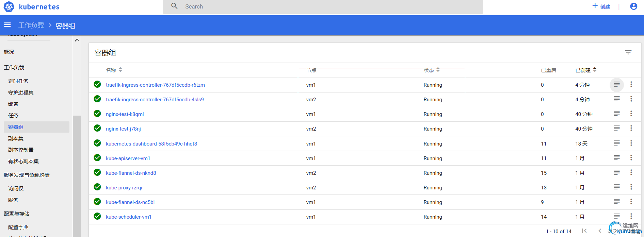Open the user account icon

click(633, 6)
